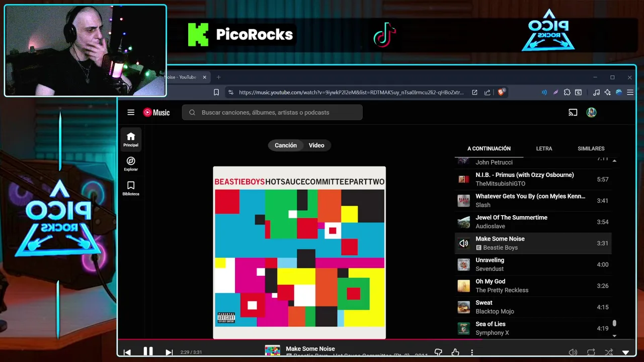The height and width of the screenshot is (362, 644).
Task: Select the LETRA tab
Action: (544, 148)
